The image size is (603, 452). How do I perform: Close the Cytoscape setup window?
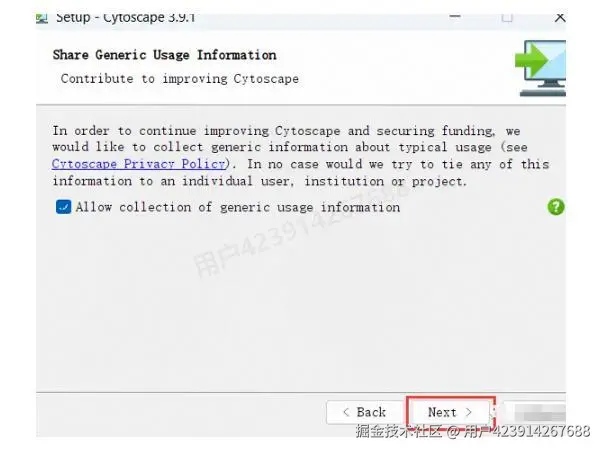pos(560,17)
